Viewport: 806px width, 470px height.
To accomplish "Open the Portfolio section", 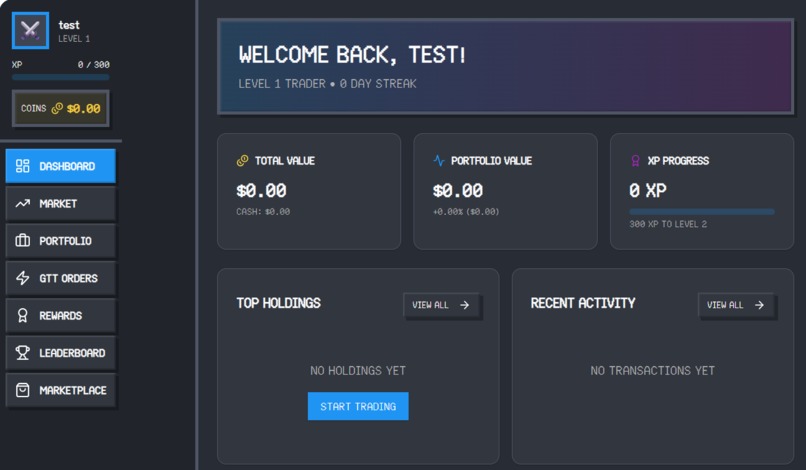I will [x=61, y=241].
